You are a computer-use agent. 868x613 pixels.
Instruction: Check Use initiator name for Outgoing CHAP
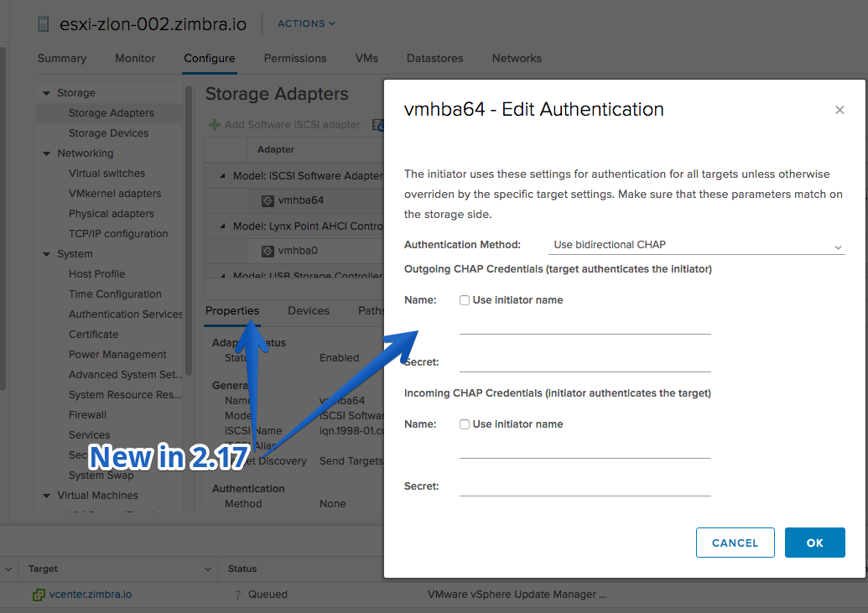[465, 300]
